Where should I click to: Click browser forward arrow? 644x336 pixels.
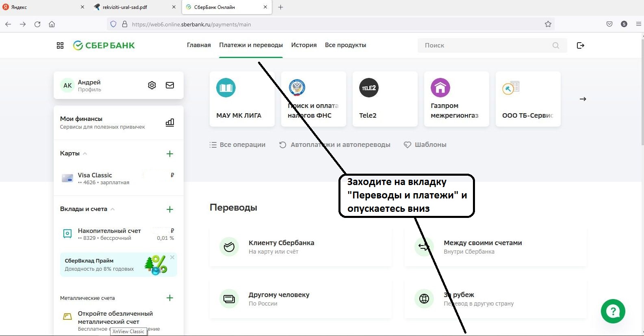[x=23, y=24]
